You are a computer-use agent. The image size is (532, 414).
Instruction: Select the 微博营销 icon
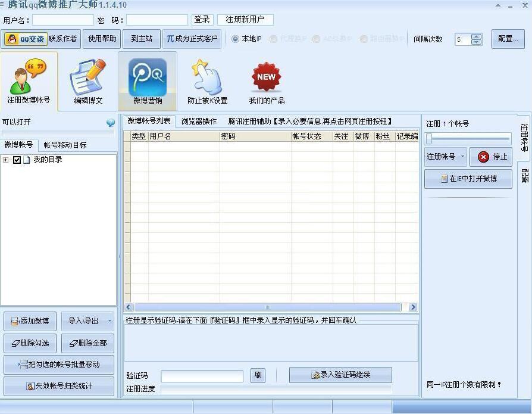pos(148,82)
